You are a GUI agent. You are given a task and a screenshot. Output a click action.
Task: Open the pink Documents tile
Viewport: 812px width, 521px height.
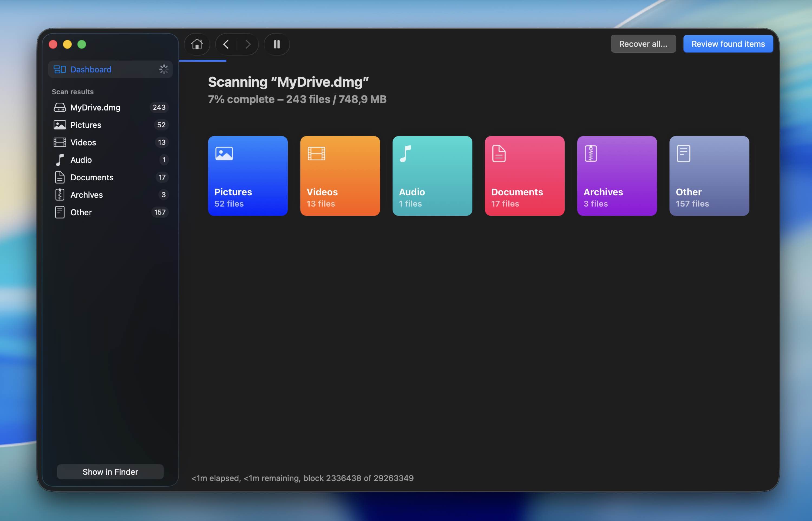coord(524,176)
